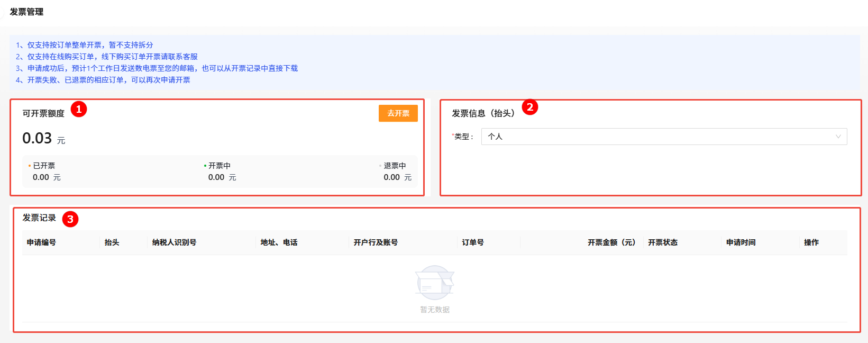
Task: Click the 开票金额（元） column header
Action: point(611,242)
